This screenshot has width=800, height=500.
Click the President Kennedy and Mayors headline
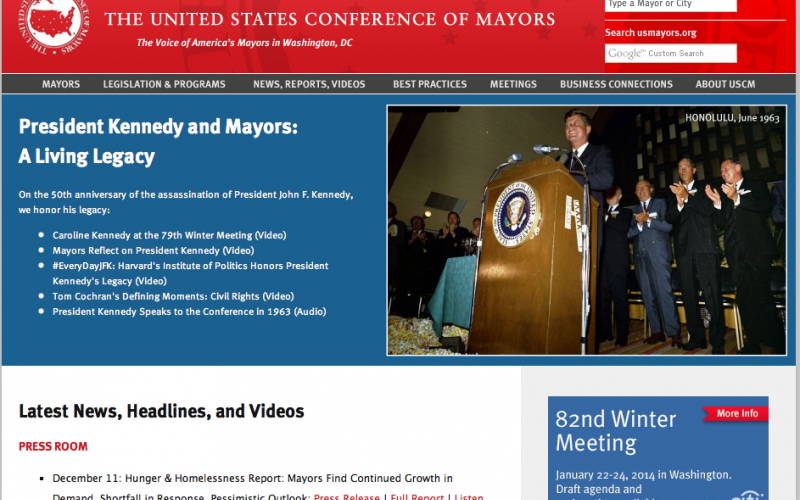click(158, 141)
